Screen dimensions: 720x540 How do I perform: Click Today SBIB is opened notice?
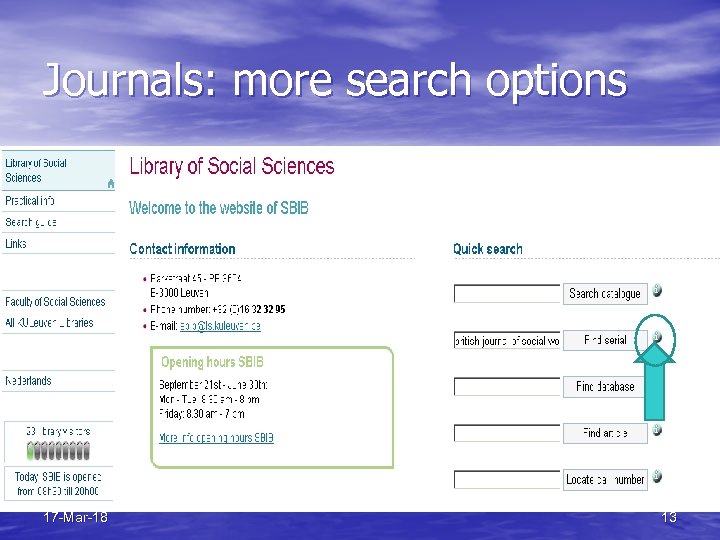click(58, 484)
